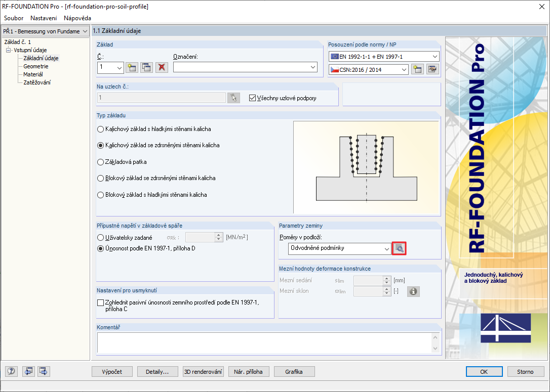Viewport: 550px width, 392px height.
Task: Click the Na uzlech č. node field
Action: pyautogui.click(x=162, y=98)
